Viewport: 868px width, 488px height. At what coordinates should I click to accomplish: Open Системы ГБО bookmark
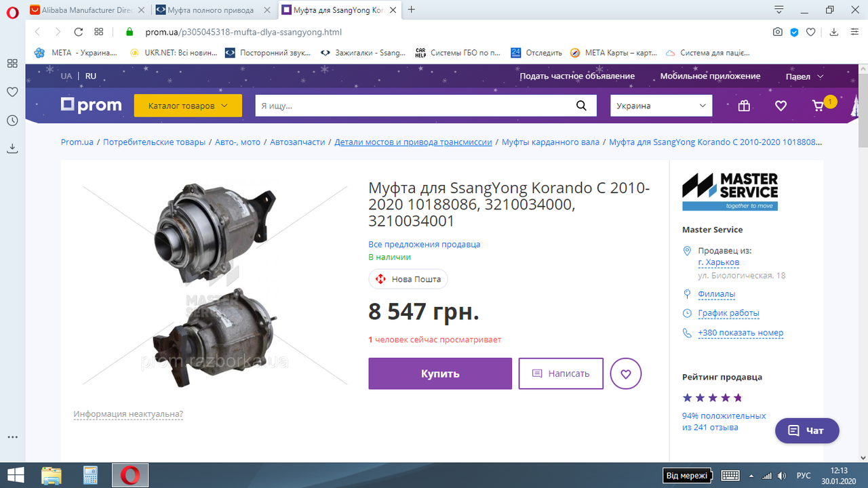point(458,53)
